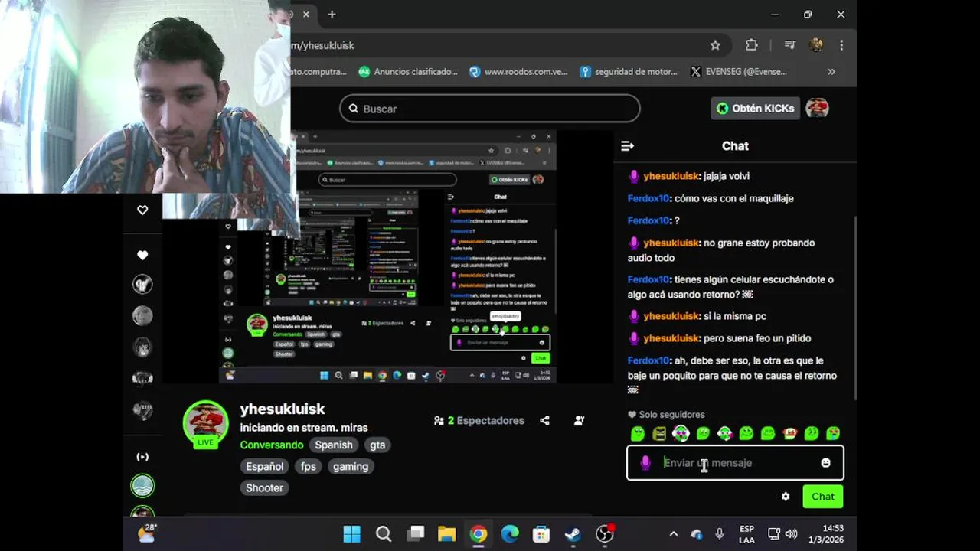Image resolution: width=980 pixels, height=551 pixels.
Task: Open Steam from taskbar
Action: point(573,534)
